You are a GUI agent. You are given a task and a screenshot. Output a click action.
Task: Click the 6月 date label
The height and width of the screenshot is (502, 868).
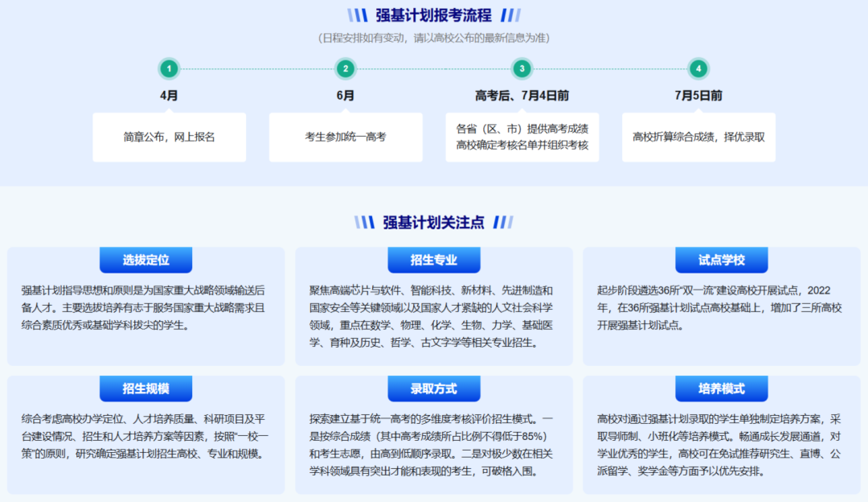click(x=346, y=95)
